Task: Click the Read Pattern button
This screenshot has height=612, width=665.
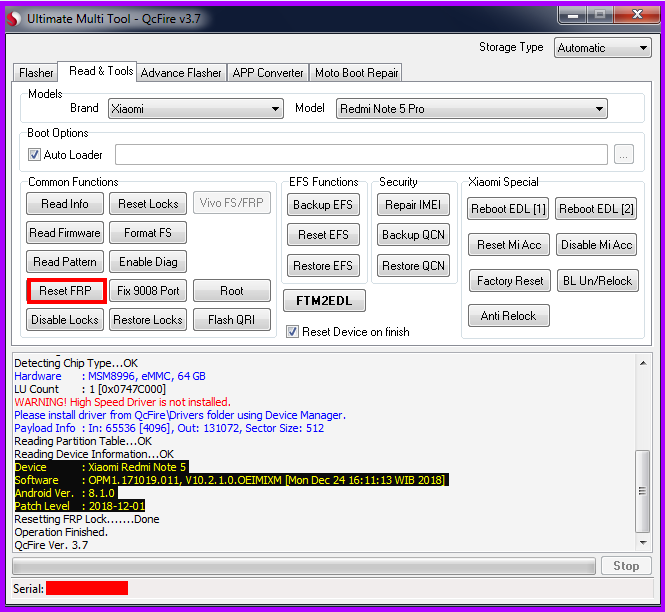Action: click(65, 262)
